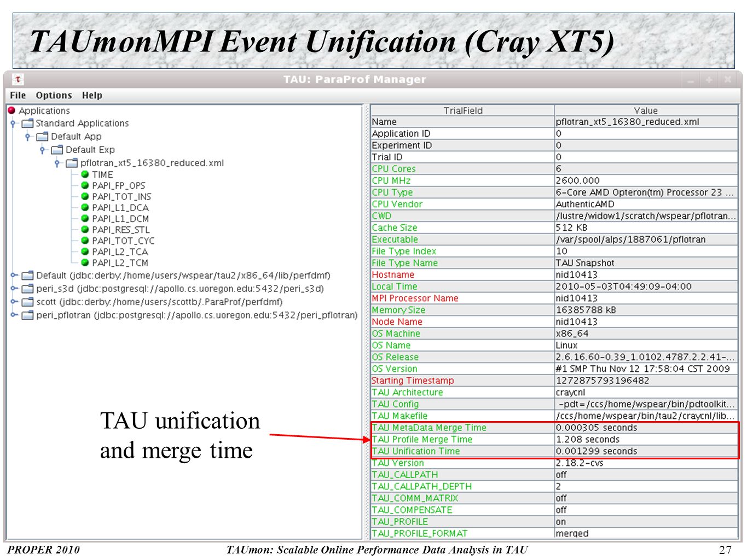
Task: Click the scott database folder icon
Action: click(x=27, y=301)
